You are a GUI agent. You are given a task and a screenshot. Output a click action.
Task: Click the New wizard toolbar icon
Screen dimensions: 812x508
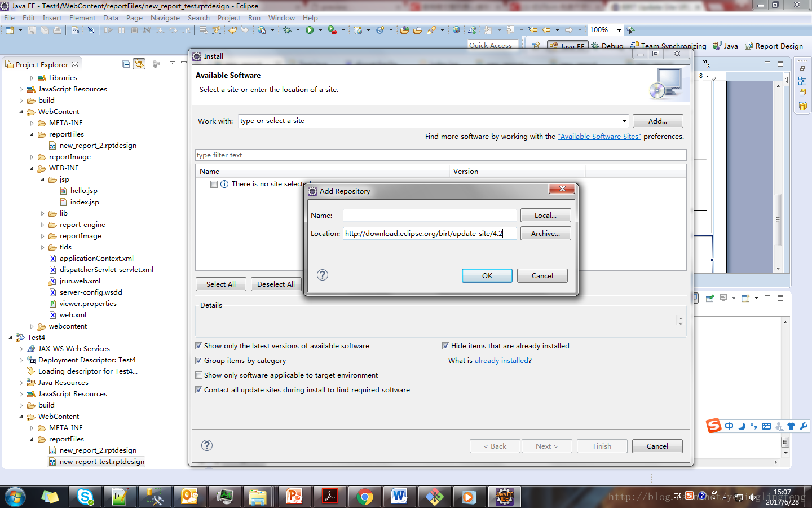pyautogui.click(x=10, y=30)
